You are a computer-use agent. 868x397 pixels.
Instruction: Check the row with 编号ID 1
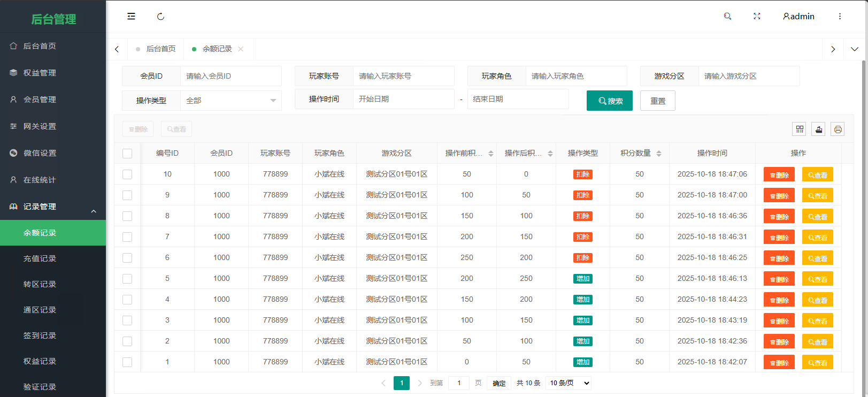[x=127, y=362]
